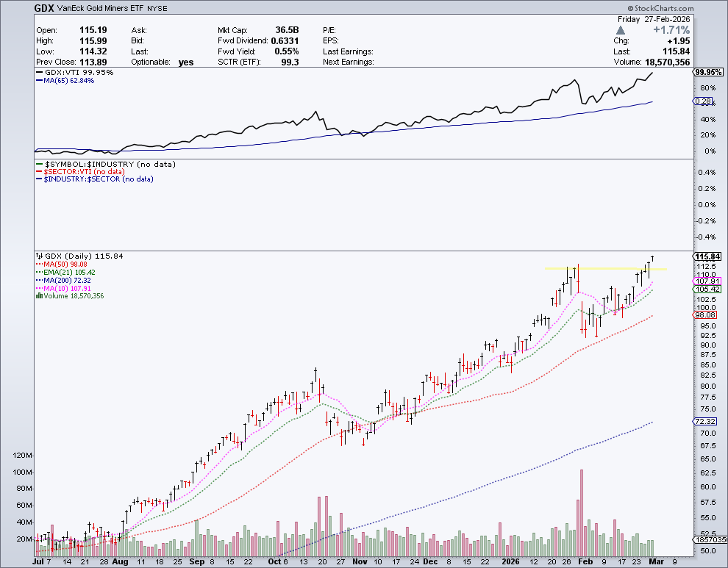Select the GDX ticker symbol title
The image size is (728, 568).
44,8
